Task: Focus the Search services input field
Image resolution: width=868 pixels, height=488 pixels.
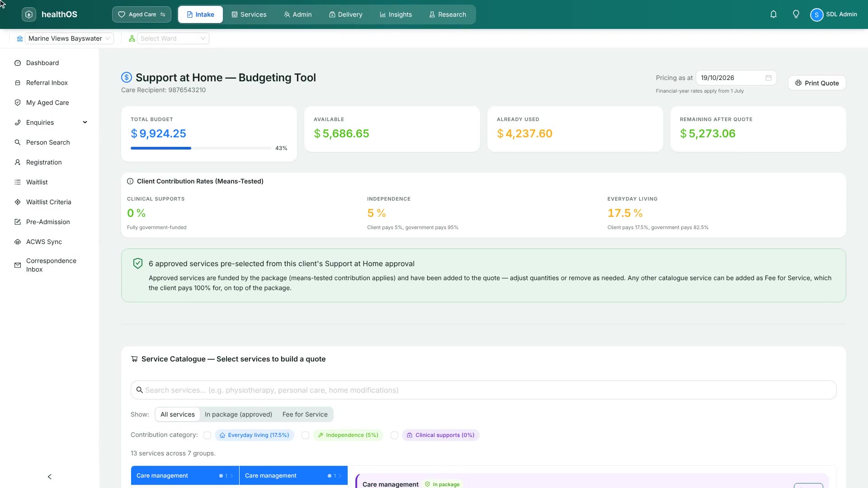Action: tap(483, 390)
